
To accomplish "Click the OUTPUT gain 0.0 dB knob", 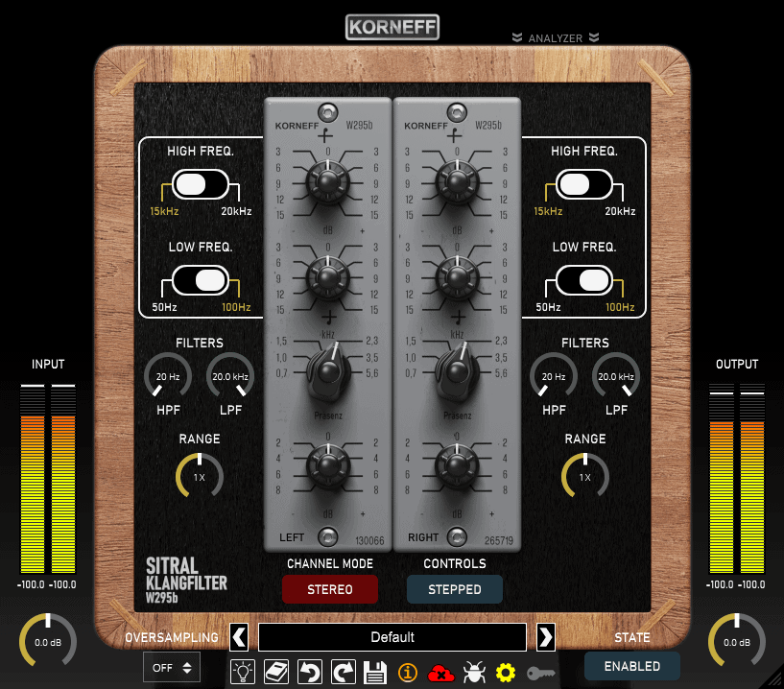I will (737, 642).
